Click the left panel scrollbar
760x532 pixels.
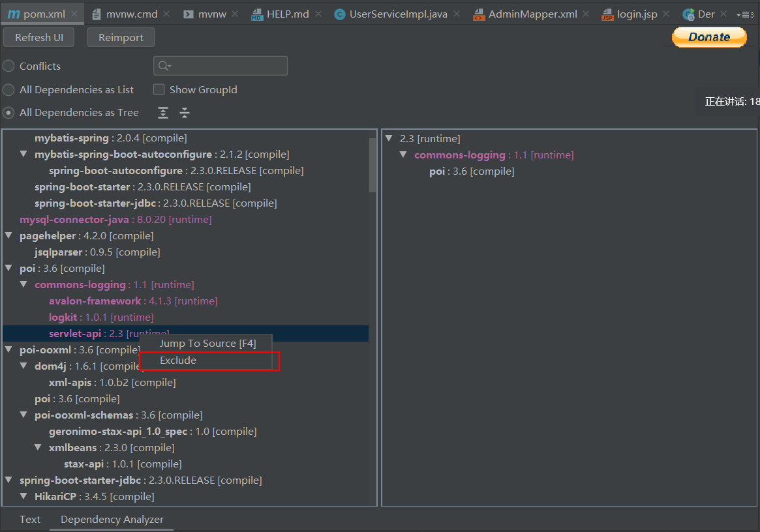(373, 163)
